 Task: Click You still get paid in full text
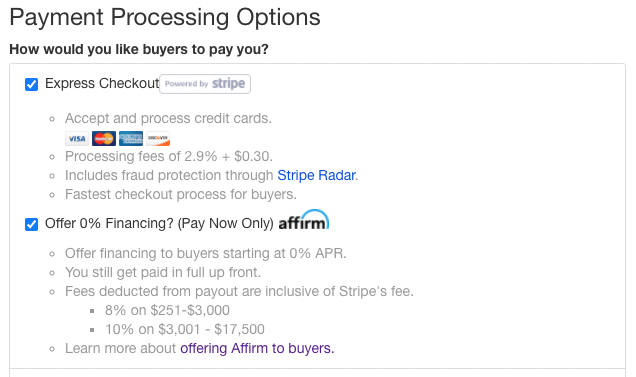coord(163,272)
